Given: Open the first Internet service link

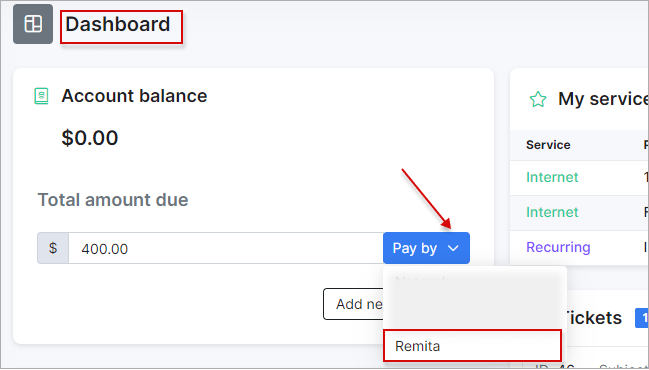Looking at the screenshot, I should tap(552, 177).
